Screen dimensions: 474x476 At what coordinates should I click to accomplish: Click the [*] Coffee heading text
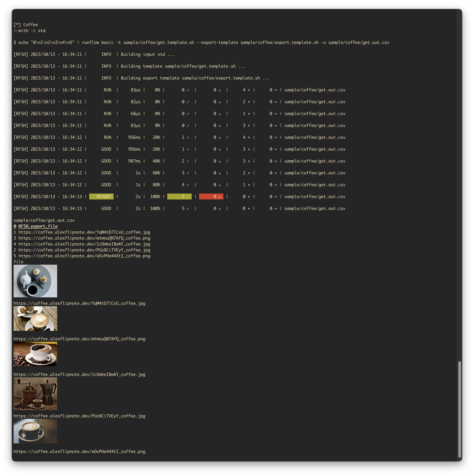pyautogui.click(x=26, y=25)
